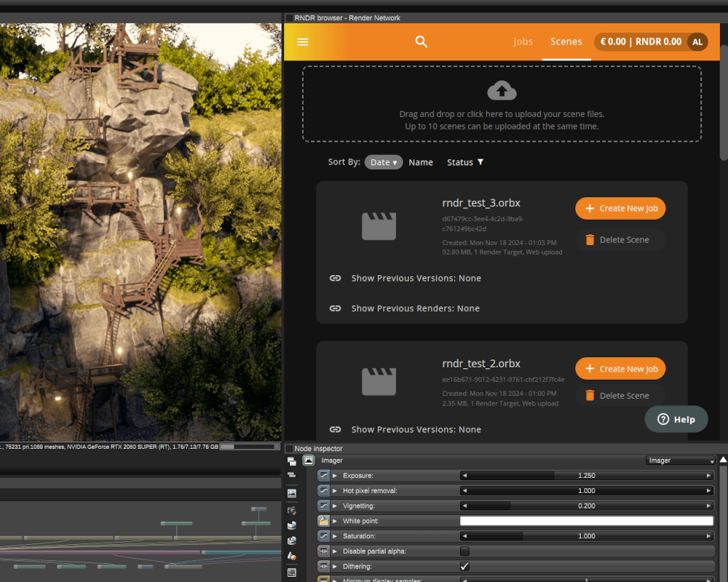Uncheck the Dithering checkbox

464,566
